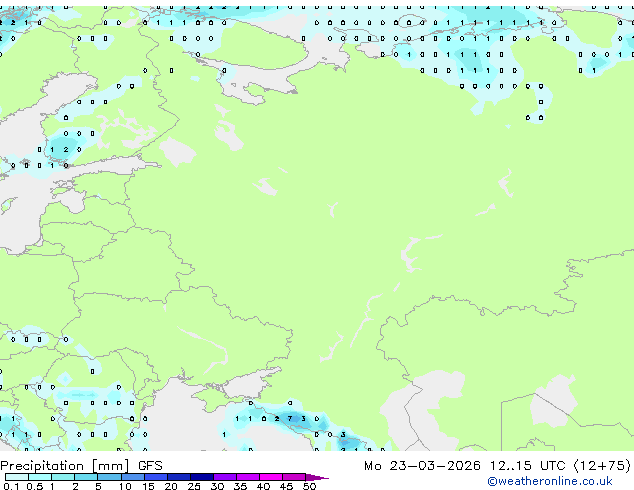This screenshot has width=634, height=490.
Task: Pick the 10–15 mm blue legend swatch
Action: click(132, 477)
